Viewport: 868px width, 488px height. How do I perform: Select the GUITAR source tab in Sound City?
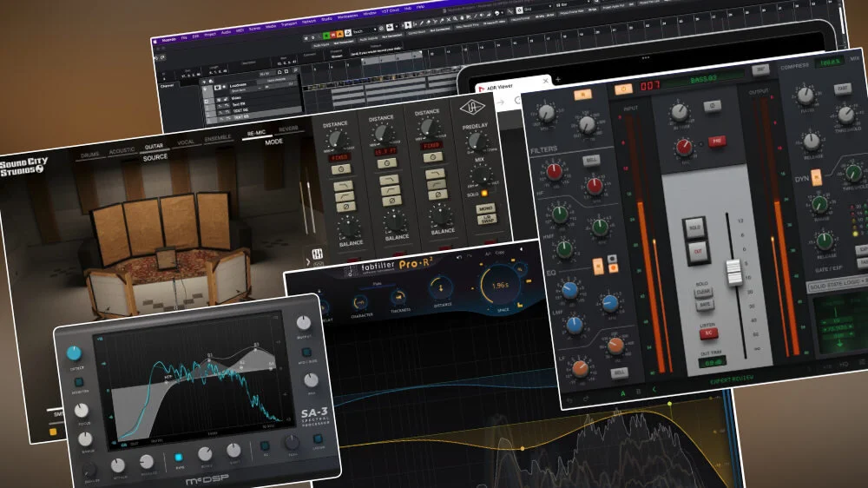click(154, 146)
